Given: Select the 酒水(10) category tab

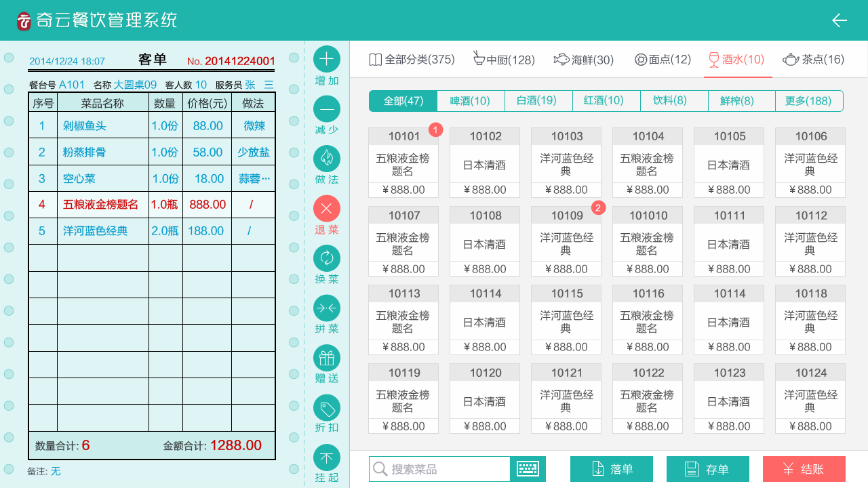Looking at the screenshot, I should [x=736, y=60].
